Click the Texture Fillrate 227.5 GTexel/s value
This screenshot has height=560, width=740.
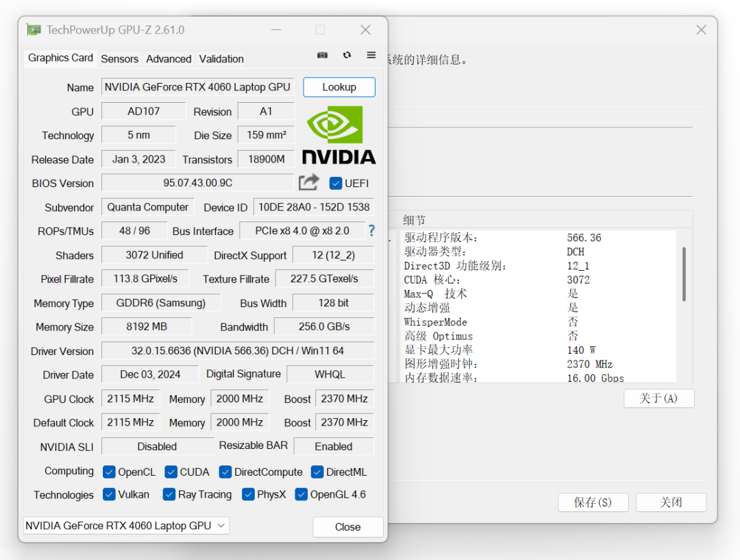click(x=324, y=278)
